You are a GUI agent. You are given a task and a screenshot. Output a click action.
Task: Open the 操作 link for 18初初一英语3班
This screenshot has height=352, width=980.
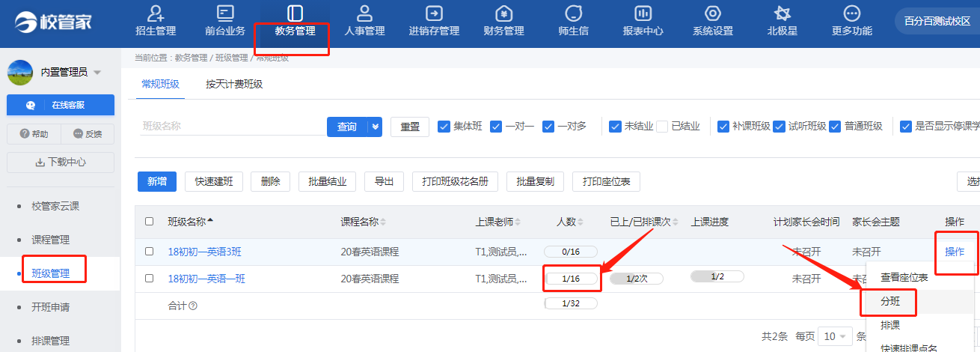[955, 251]
